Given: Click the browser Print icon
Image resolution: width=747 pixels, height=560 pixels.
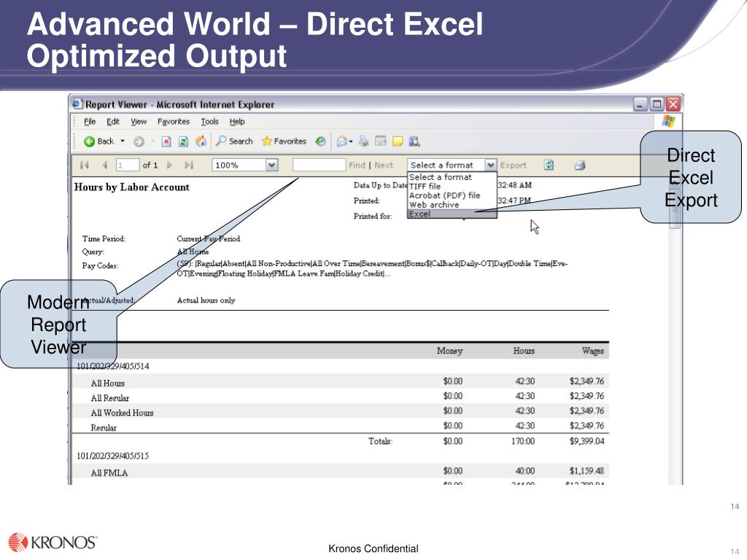Looking at the screenshot, I should tap(364, 141).
